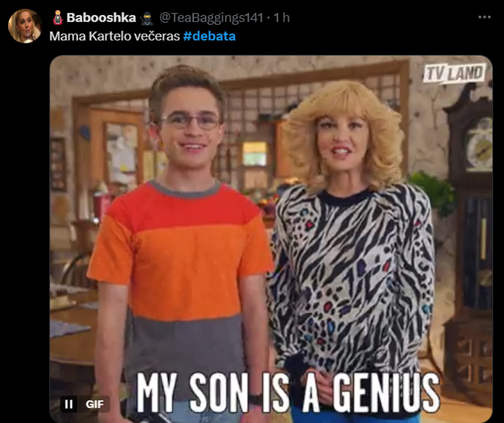Open the three-dot more options menu

(484, 17)
